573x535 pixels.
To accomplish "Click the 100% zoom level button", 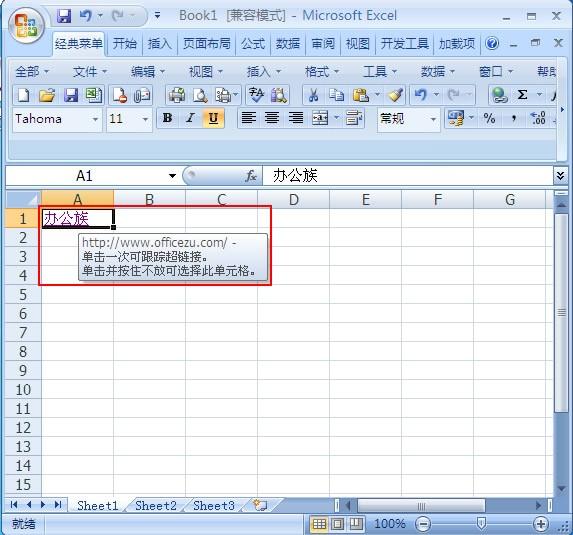I will [x=390, y=524].
